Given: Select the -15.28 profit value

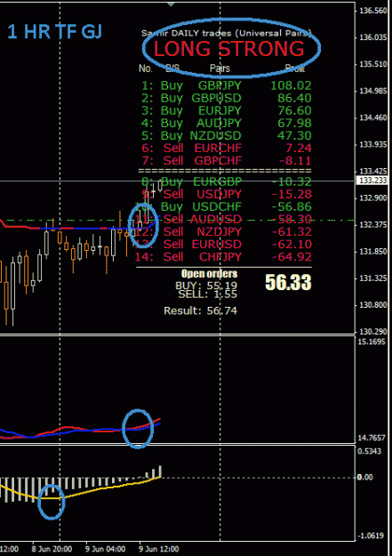Looking at the screenshot, I should click(292, 194).
